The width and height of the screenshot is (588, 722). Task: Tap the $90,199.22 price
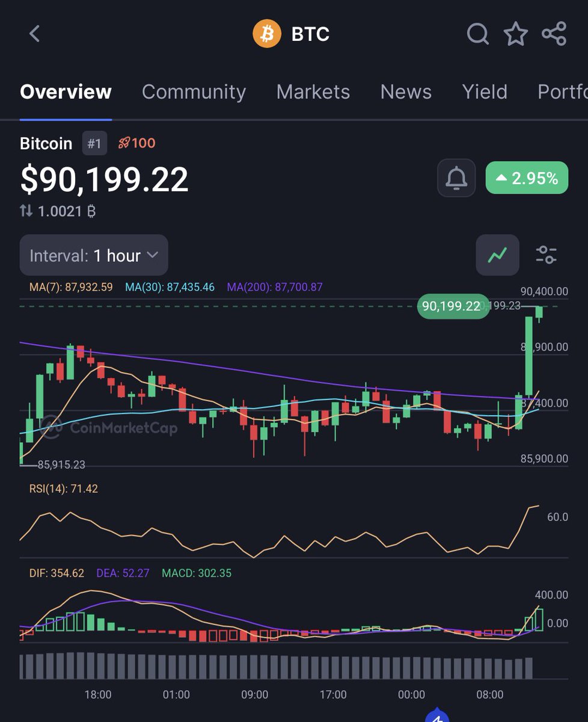(x=105, y=179)
